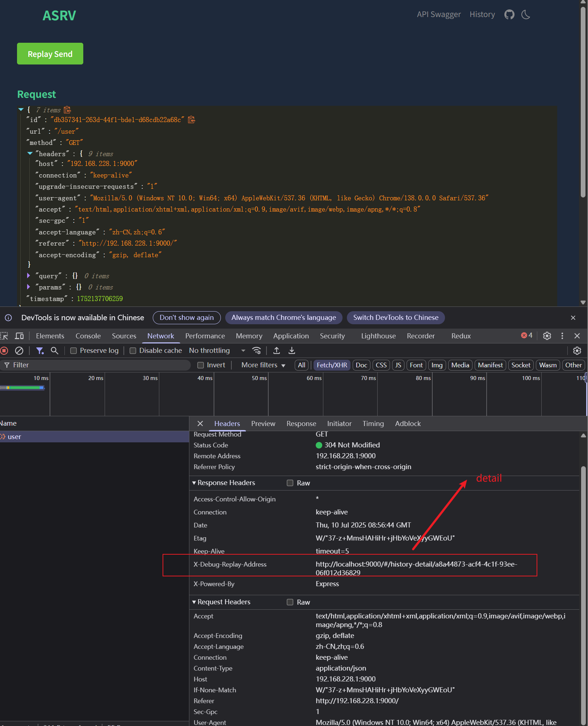Collapse the headers JSON node
Image resolution: width=588 pixels, height=726 pixels.
[30, 154]
